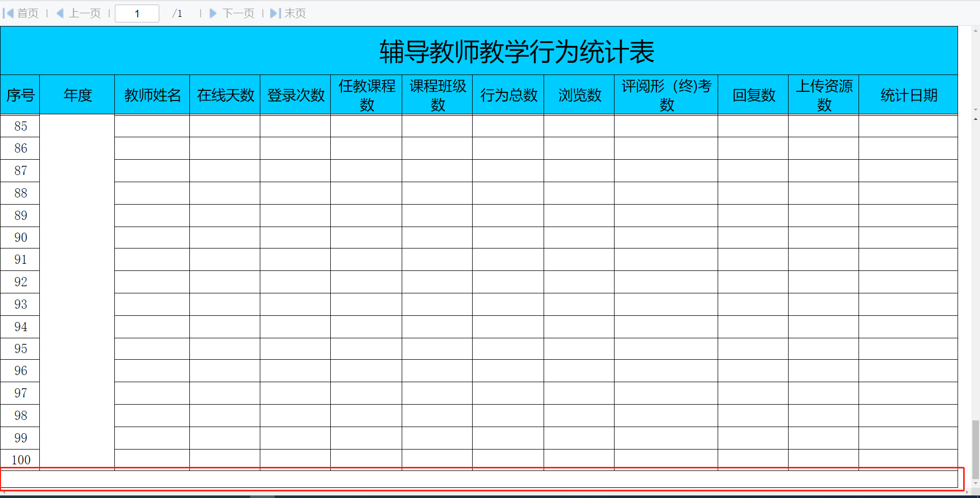This screenshot has width=980, height=498.
Task: Click the 行为总数 column header
Action: 508,95
